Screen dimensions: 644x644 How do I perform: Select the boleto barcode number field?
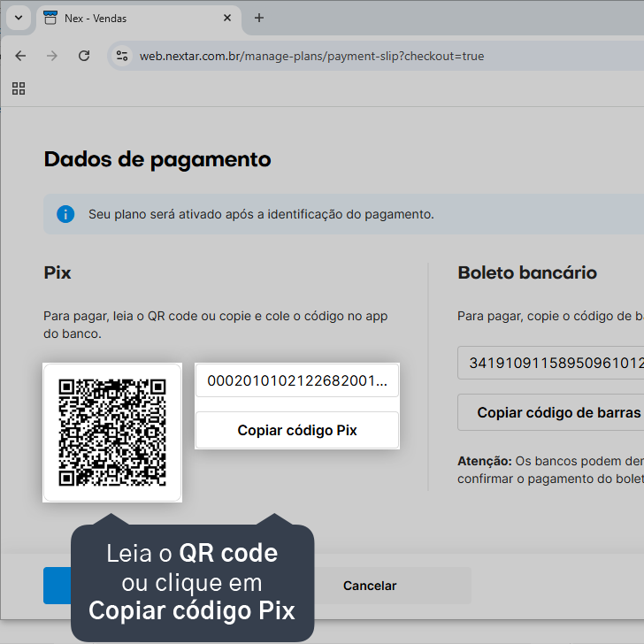click(551, 363)
